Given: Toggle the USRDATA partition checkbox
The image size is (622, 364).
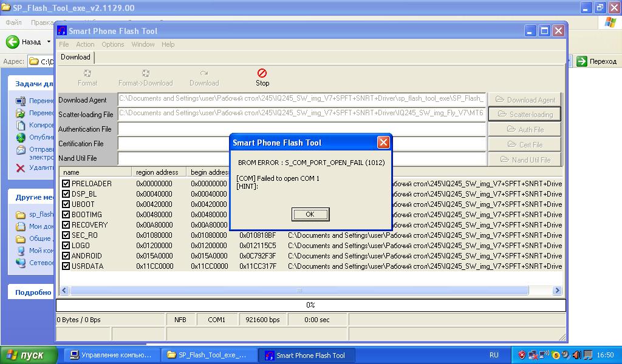Looking at the screenshot, I should coord(66,266).
